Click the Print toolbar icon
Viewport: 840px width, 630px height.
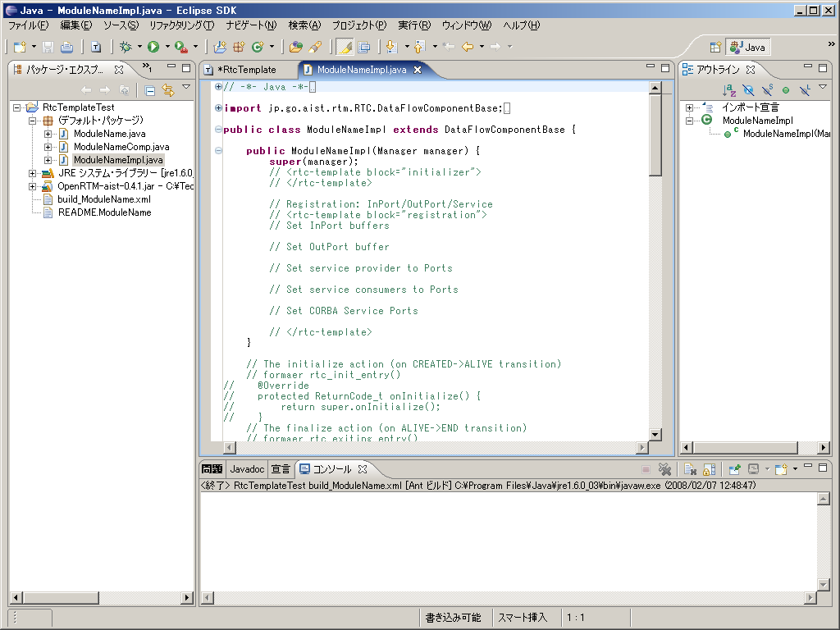pos(66,47)
